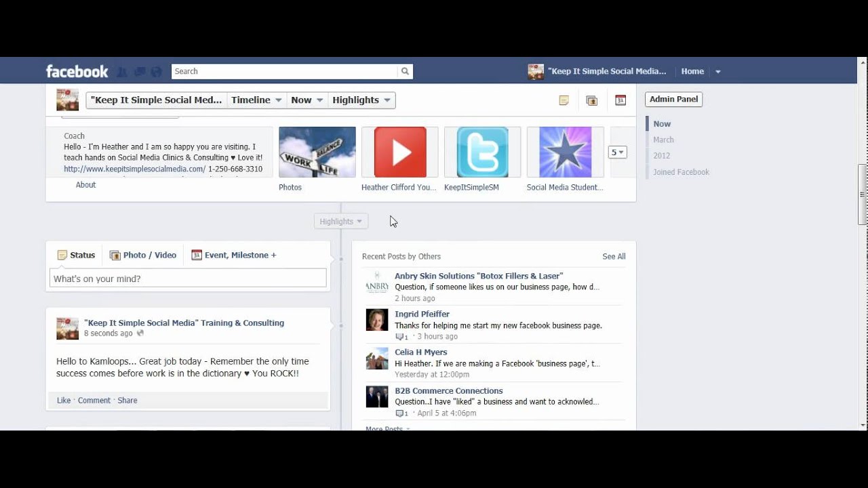Open Ingrid Pfeiffer profile link
Viewport: 868px width, 488px height.
click(x=422, y=314)
